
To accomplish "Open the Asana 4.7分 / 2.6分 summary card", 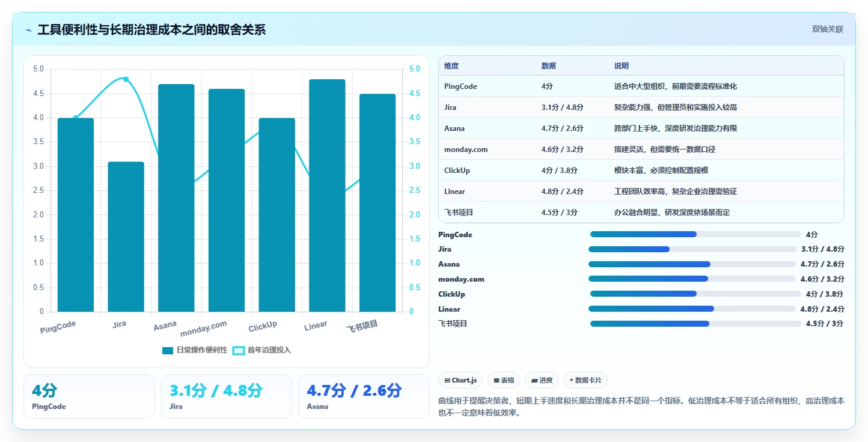I will point(364,396).
